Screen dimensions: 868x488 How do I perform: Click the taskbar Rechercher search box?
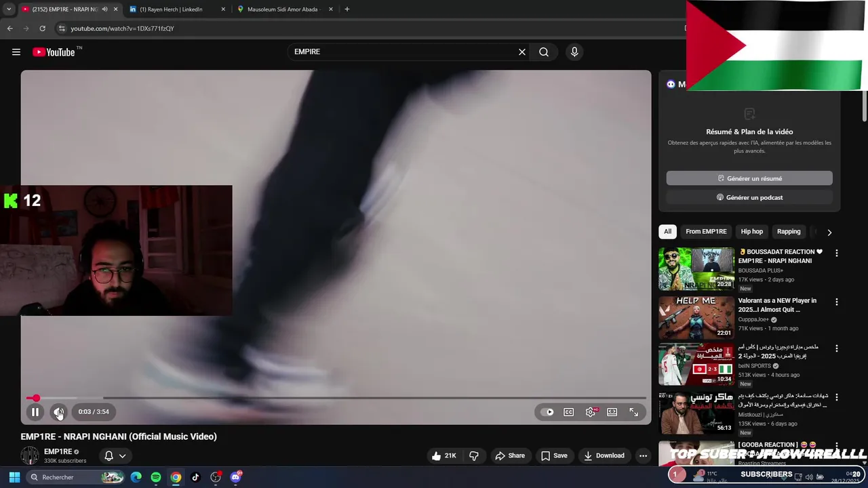pos(75,477)
